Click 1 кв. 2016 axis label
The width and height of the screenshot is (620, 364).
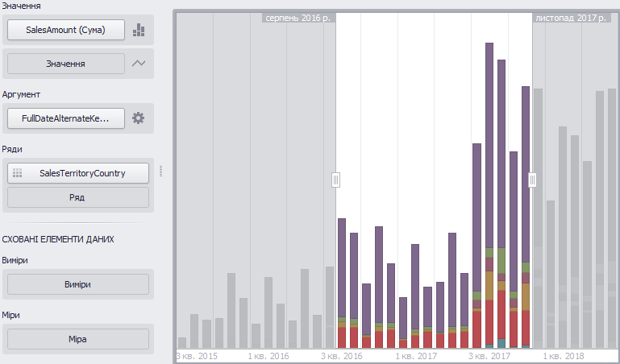pyautogui.click(x=268, y=356)
